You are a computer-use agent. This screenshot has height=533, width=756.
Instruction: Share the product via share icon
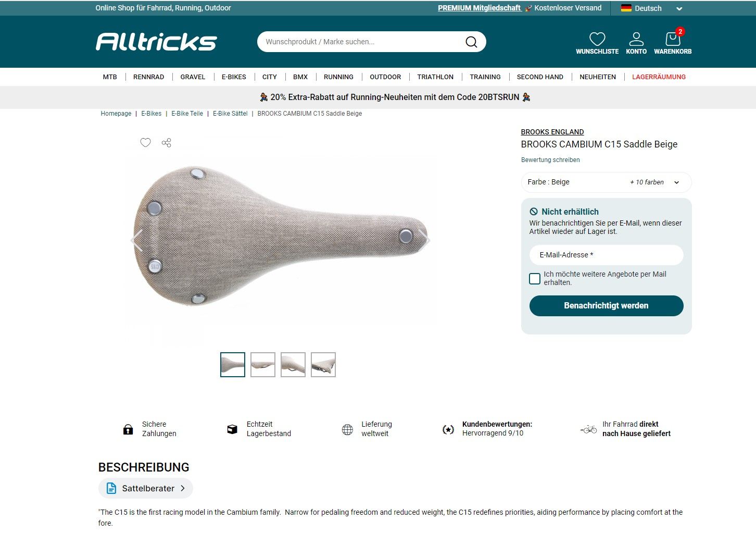166,142
